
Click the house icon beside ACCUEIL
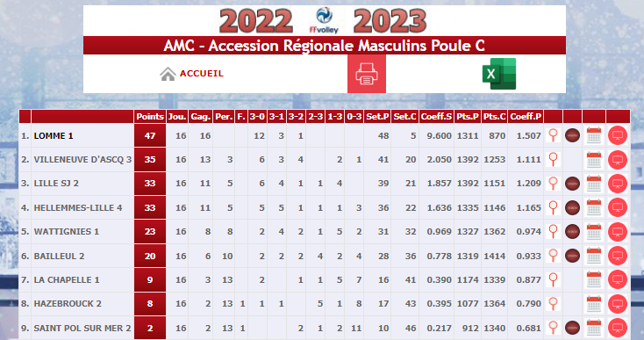(x=168, y=74)
